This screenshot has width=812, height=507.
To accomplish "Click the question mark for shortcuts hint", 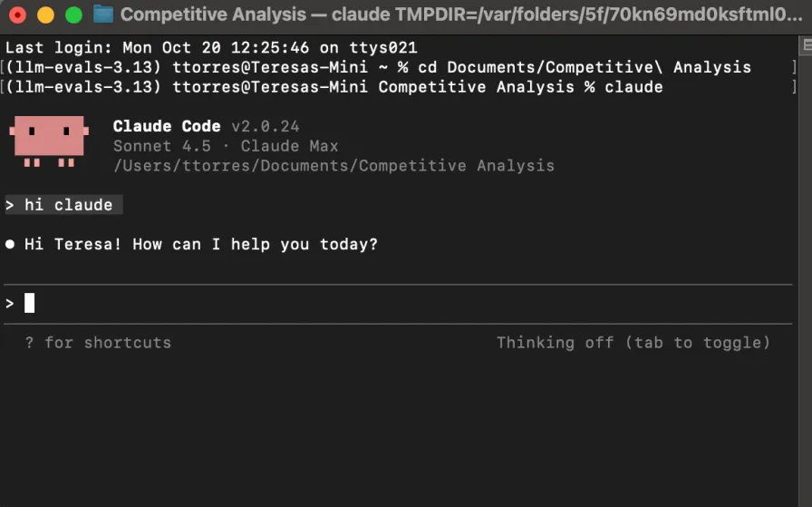I will [30, 343].
